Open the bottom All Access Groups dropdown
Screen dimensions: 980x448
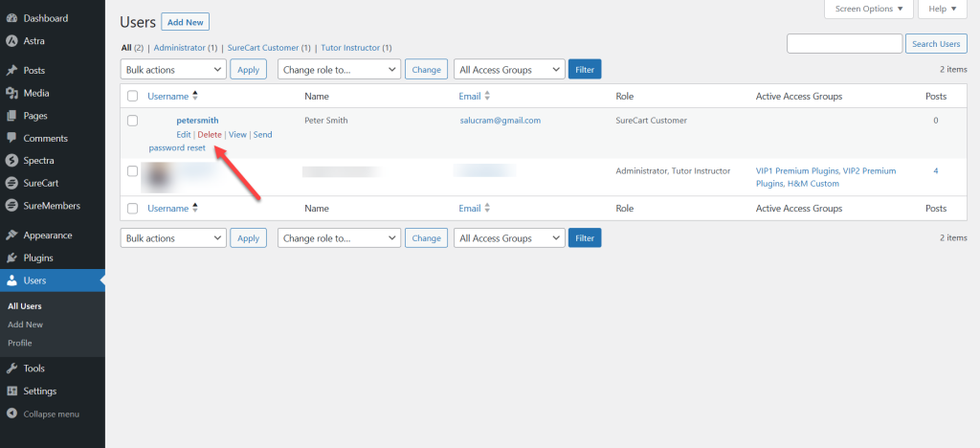(509, 238)
